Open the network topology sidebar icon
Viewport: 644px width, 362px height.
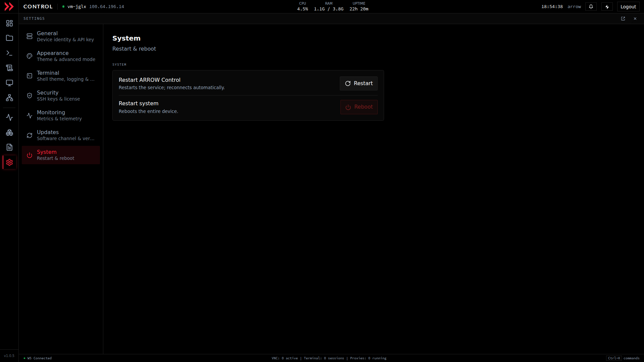click(x=9, y=98)
